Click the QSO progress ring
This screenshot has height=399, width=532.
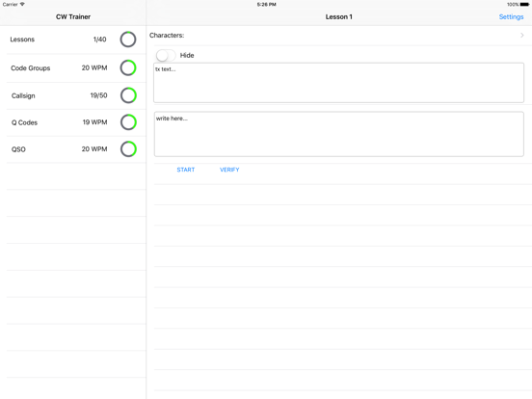coord(128,149)
